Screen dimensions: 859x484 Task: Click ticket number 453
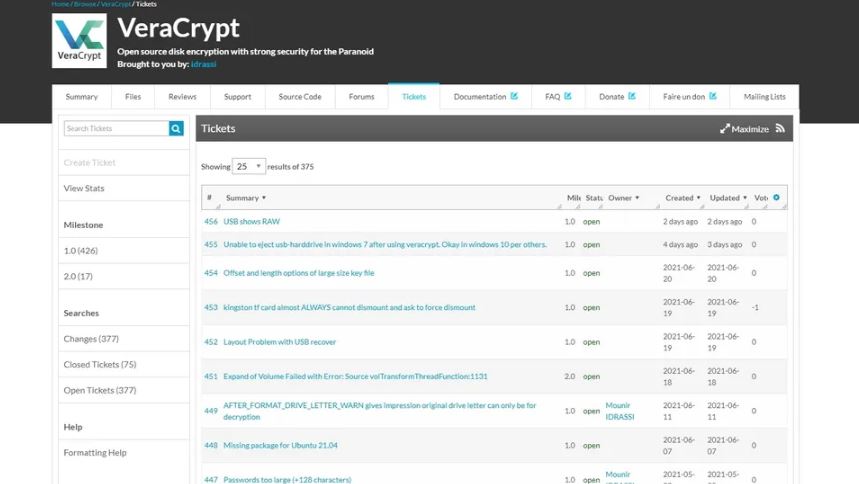pos(211,308)
